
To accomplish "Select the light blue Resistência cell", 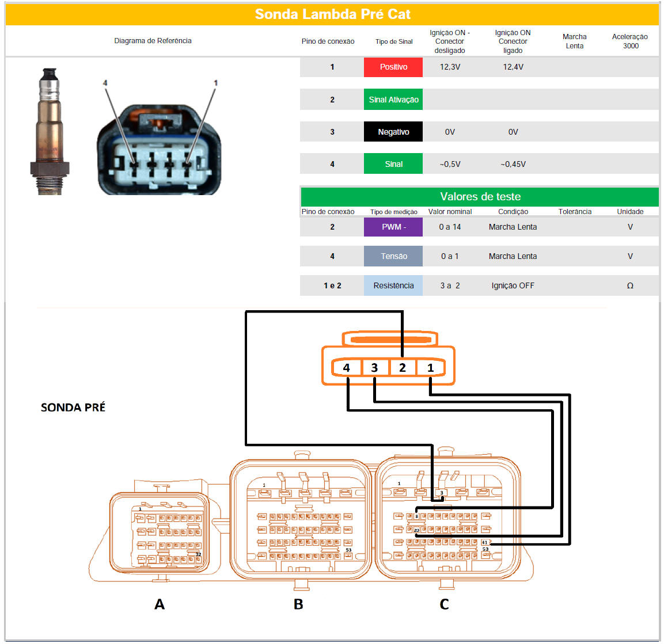I will coord(393,285).
